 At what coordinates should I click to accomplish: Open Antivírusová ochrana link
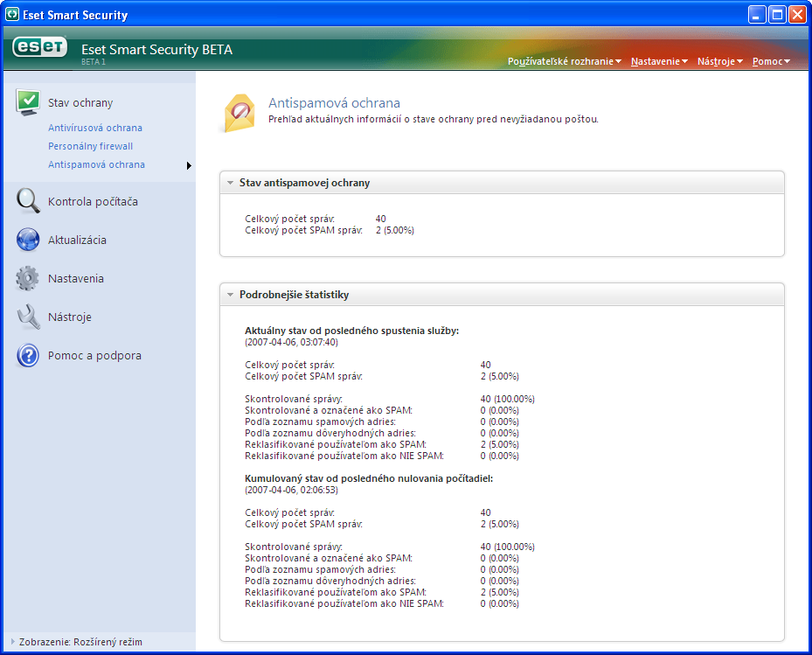click(x=94, y=128)
